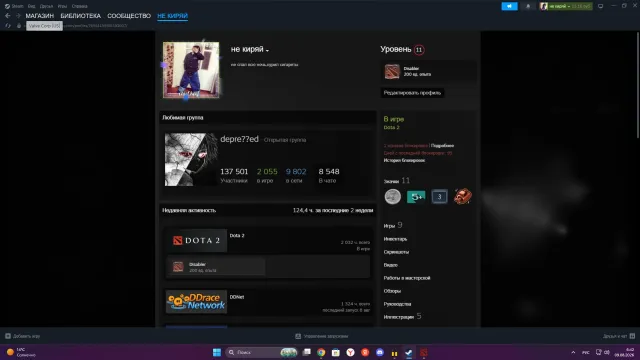The image size is (640, 360).
Task: Open the Steam menu
Action: tap(14, 6)
